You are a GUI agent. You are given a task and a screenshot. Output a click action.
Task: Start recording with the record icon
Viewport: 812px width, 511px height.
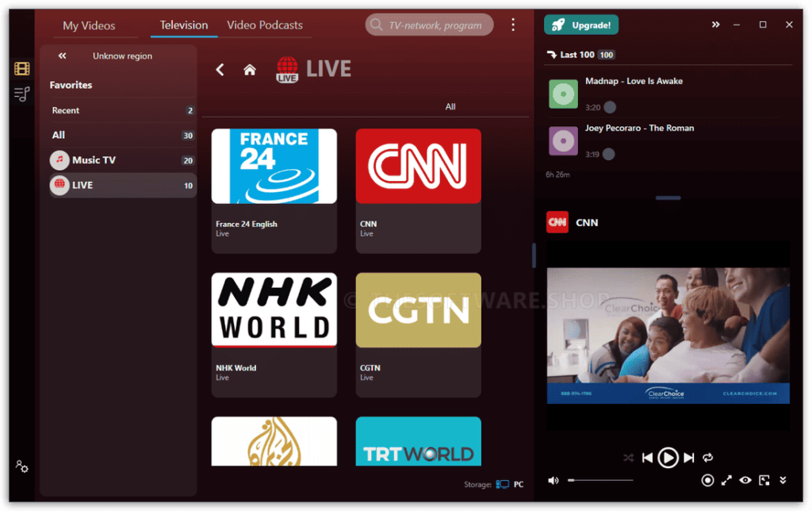pos(707,480)
